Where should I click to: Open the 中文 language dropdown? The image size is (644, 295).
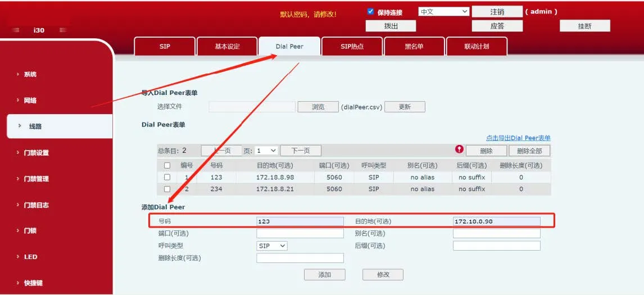coord(443,12)
